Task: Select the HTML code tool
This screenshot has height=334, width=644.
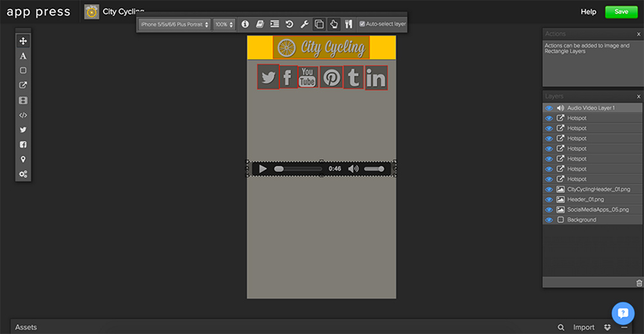Action: pos(23,115)
